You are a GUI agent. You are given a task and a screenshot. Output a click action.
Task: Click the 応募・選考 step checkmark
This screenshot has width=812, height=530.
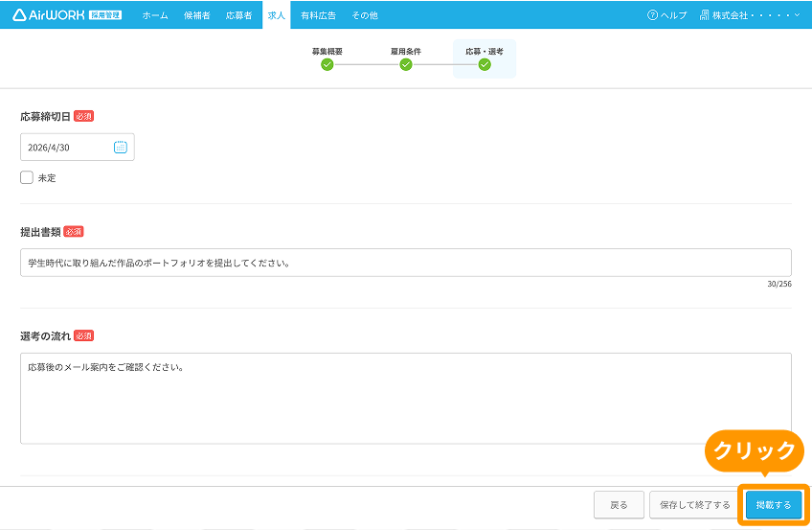point(485,65)
